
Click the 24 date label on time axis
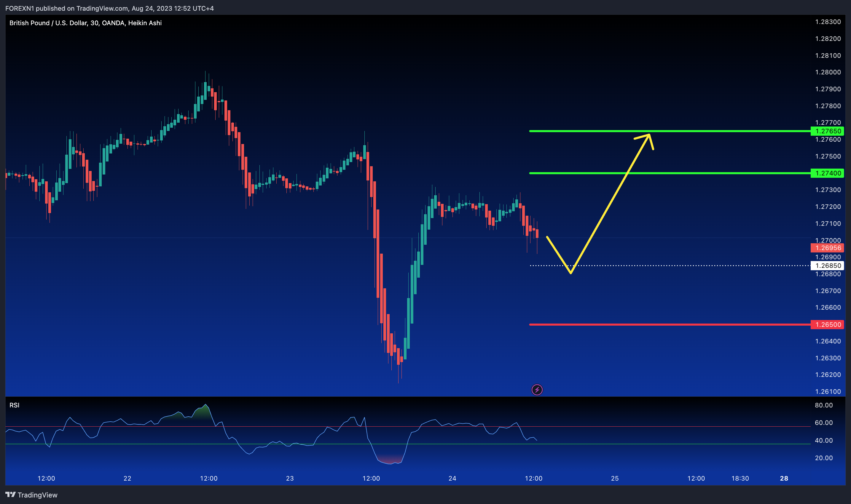452,478
